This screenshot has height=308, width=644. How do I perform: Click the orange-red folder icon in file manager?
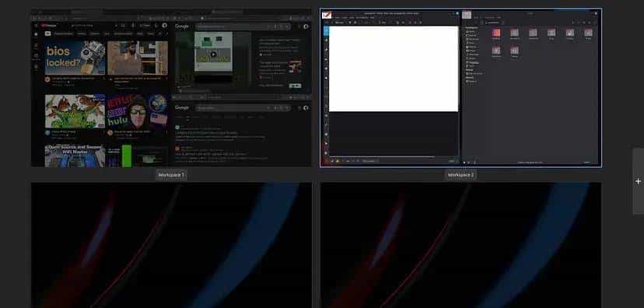click(x=496, y=33)
